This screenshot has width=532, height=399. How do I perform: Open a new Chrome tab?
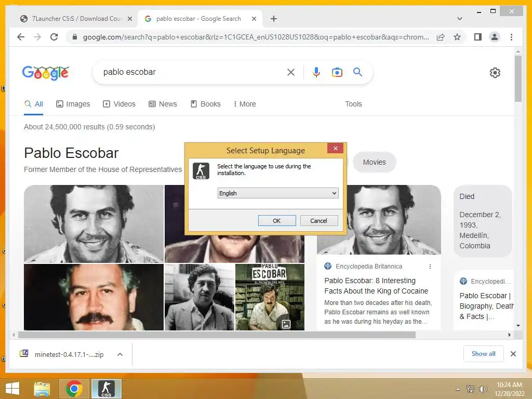273,19
